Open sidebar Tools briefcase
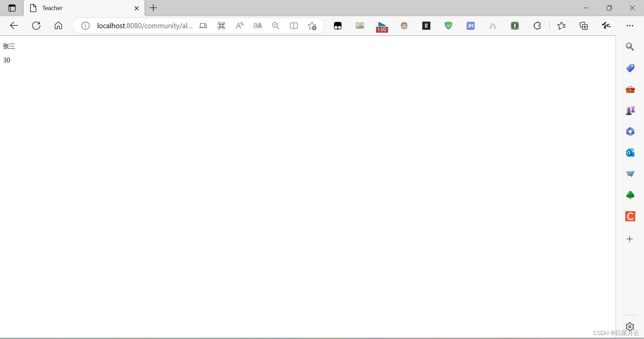Screen dimensions: 644x339 point(630,90)
